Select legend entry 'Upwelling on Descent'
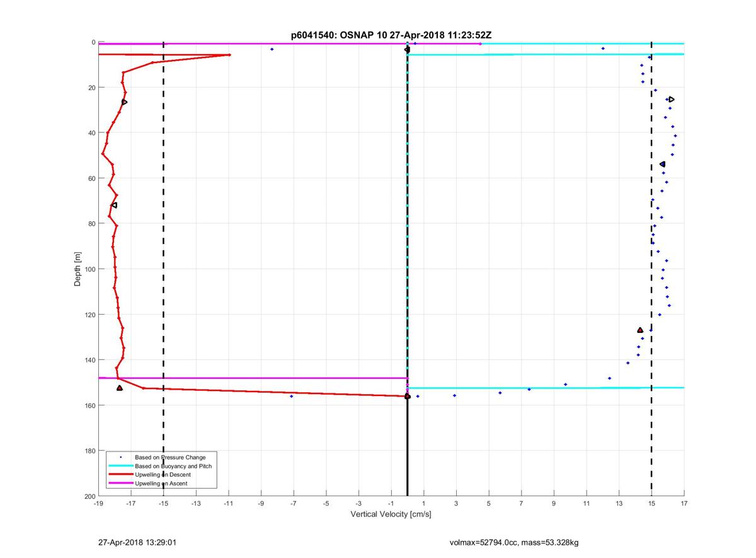Screen dimensions: 756x558 pos(163,475)
